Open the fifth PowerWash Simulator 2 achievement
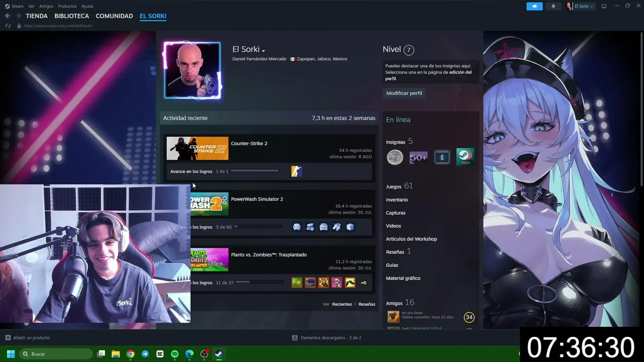 click(350, 227)
